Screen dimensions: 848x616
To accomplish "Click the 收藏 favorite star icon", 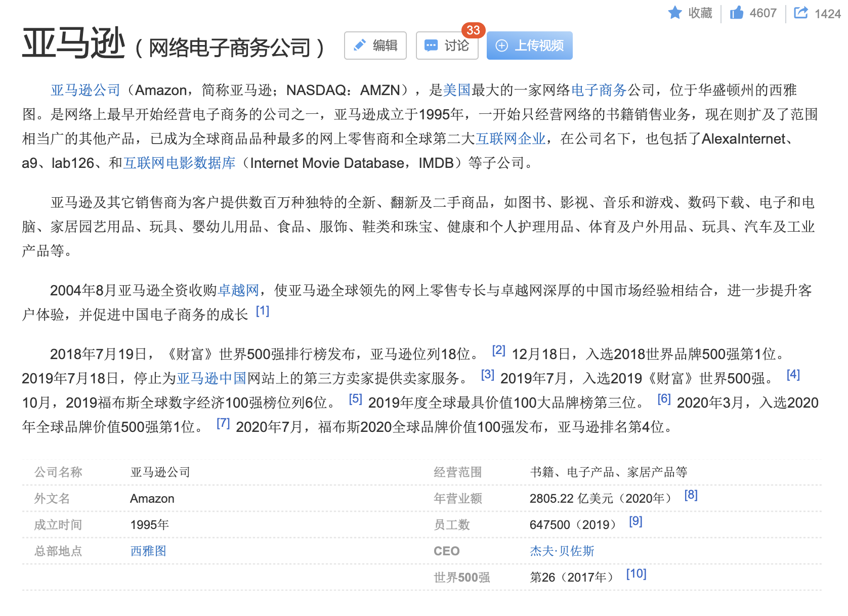I will coord(675,13).
